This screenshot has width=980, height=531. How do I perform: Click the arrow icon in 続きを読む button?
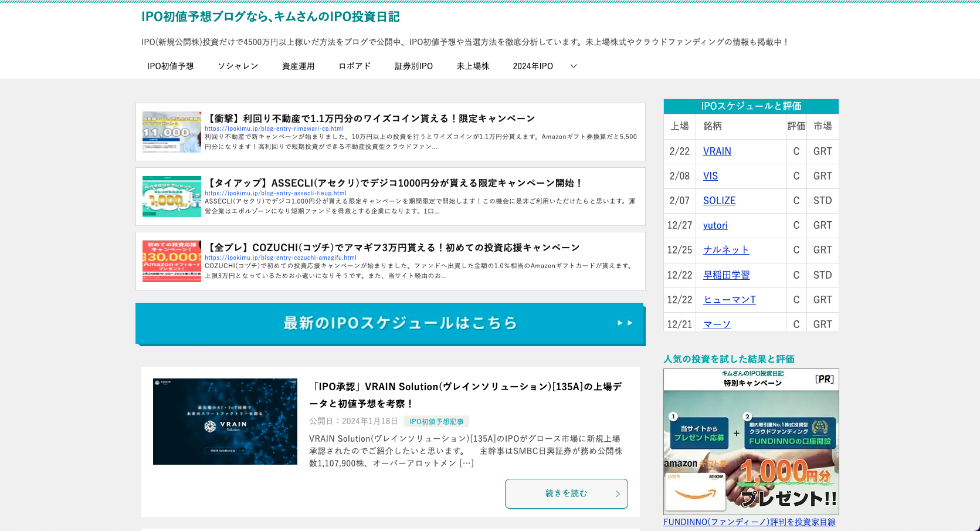coord(618,494)
